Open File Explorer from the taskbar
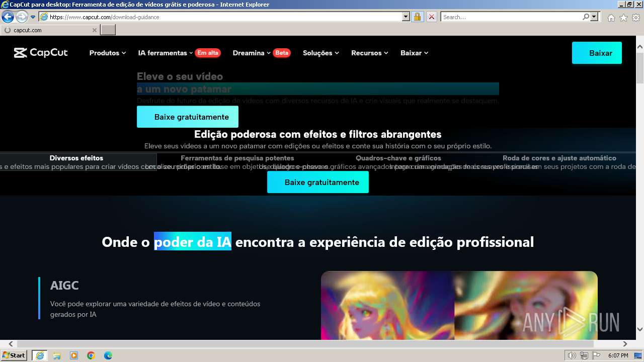 (57, 355)
